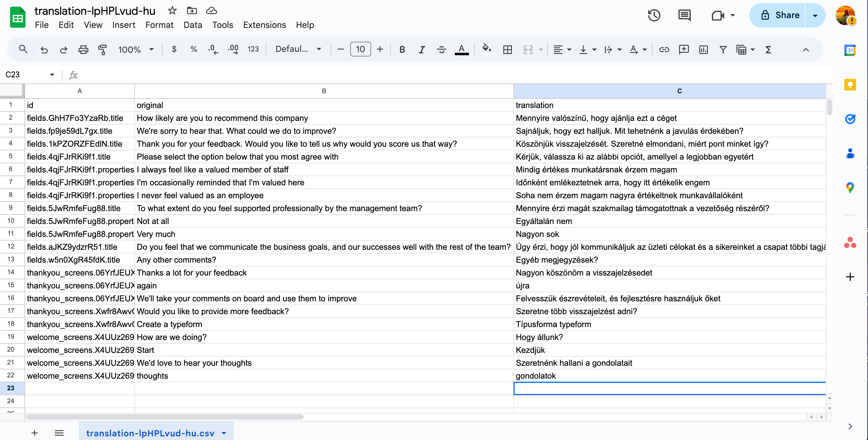The height and width of the screenshot is (440, 868).
Task: Move the document to a folder
Action: (192, 10)
